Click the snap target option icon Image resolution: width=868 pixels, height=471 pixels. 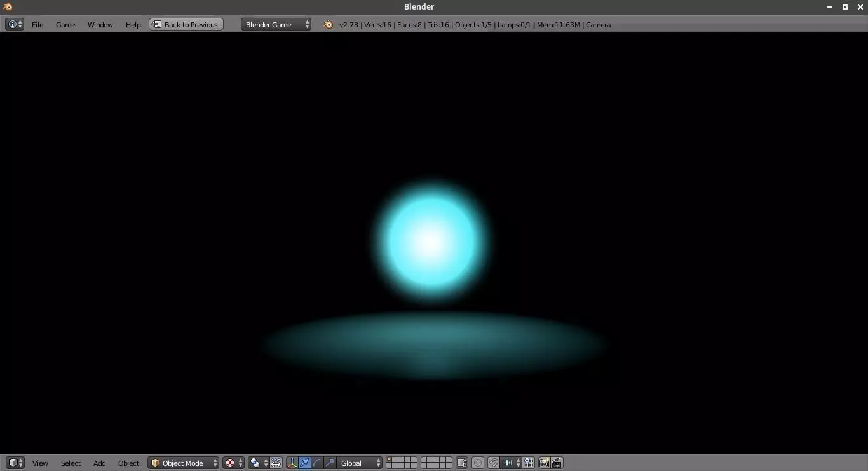(x=529, y=463)
